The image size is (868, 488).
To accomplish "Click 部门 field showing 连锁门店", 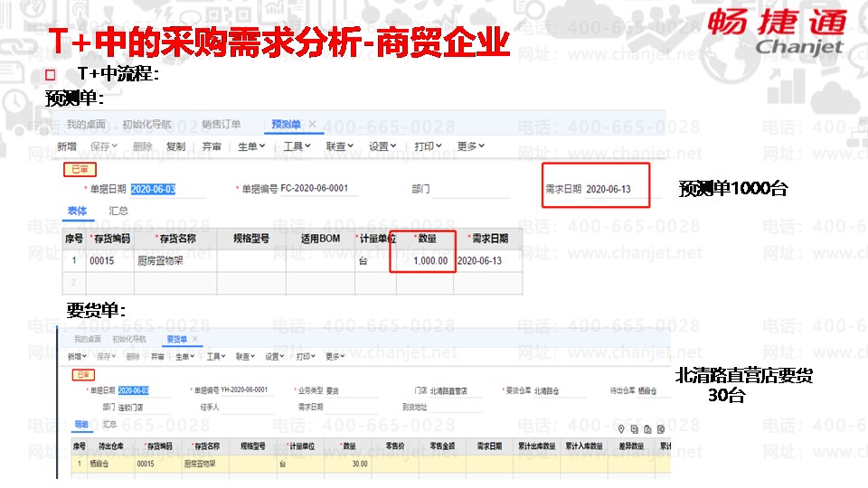I will pyautogui.click(x=144, y=408).
